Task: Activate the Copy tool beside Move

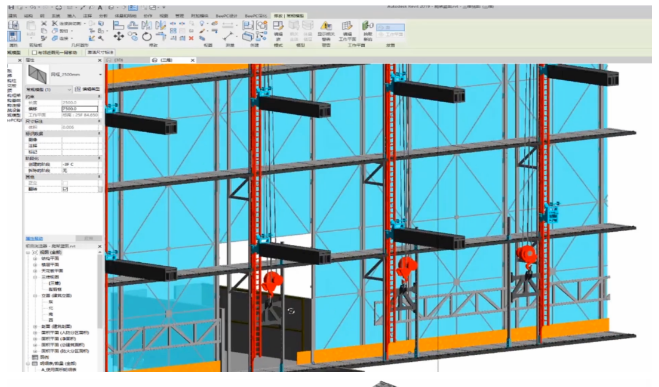Action: pos(133,37)
